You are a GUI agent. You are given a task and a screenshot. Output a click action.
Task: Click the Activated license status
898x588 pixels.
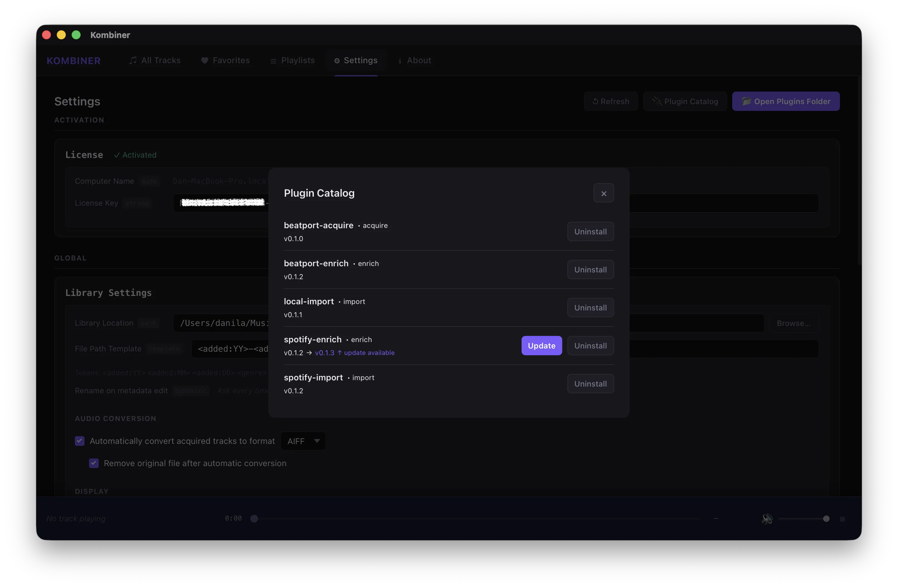(x=135, y=155)
